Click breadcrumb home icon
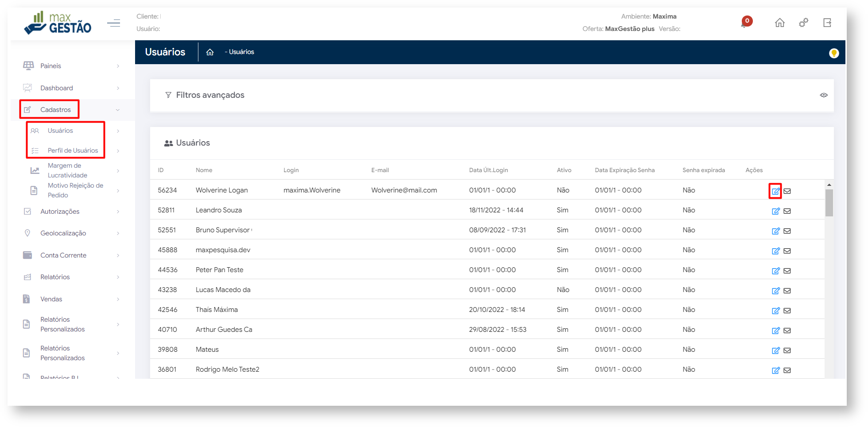 [x=210, y=52]
